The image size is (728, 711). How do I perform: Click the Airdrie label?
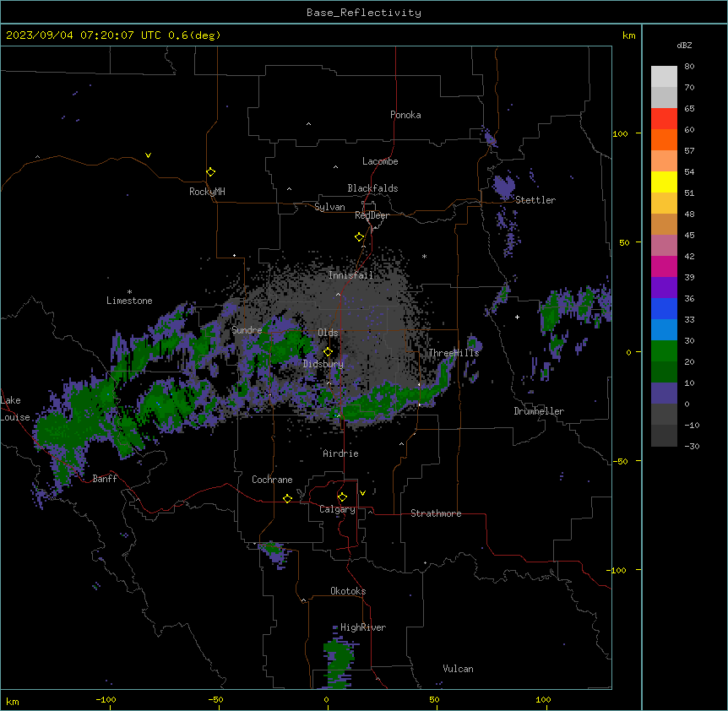click(341, 453)
